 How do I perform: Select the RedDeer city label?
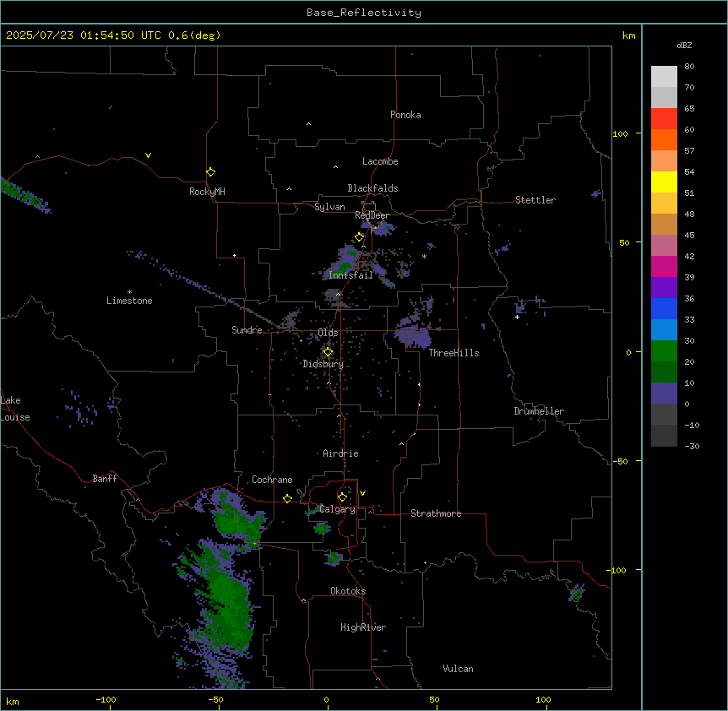tap(372, 215)
